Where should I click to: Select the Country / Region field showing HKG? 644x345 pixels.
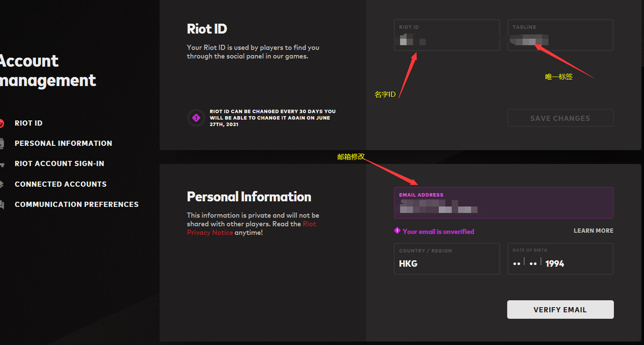pos(446,259)
